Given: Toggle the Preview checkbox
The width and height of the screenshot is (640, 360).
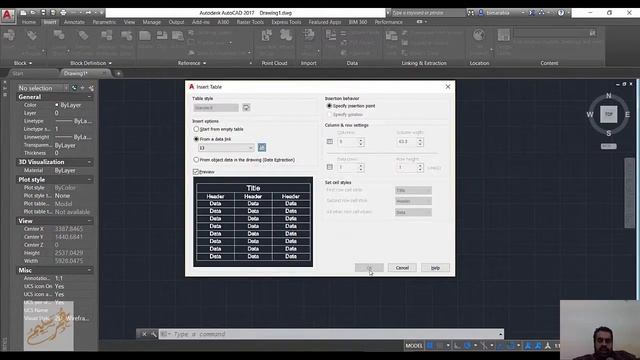Looking at the screenshot, I should 196,172.
